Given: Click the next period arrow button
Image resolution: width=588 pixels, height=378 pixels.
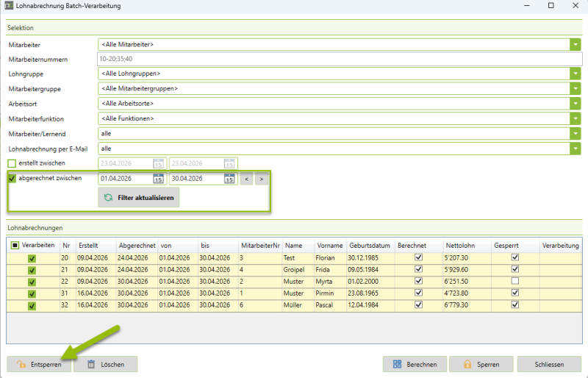Looking at the screenshot, I should point(262,179).
